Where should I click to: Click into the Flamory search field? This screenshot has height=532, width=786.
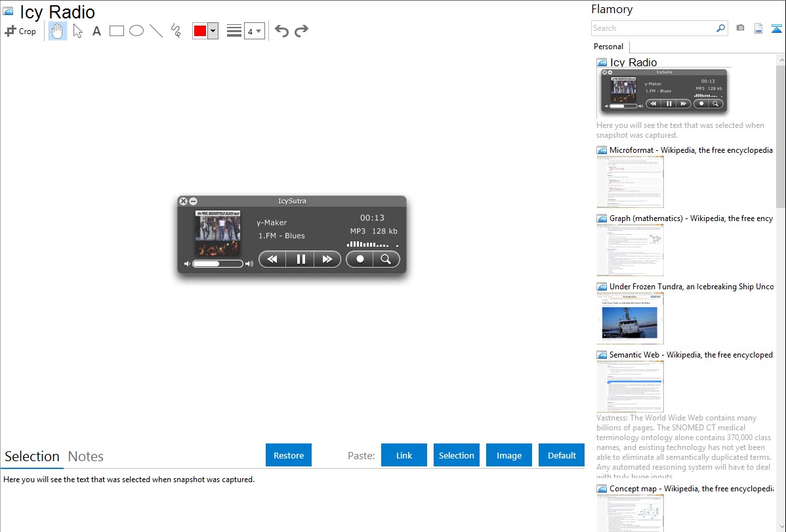tap(653, 28)
